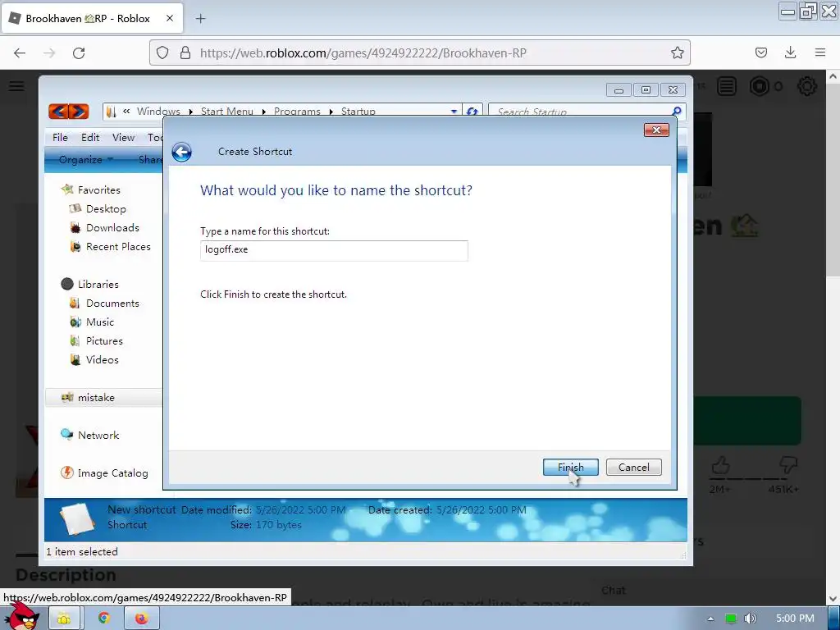This screenshot has height=630, width=840.
Task: Click the Explorer back navigation arrow
Action: (58, 112)
